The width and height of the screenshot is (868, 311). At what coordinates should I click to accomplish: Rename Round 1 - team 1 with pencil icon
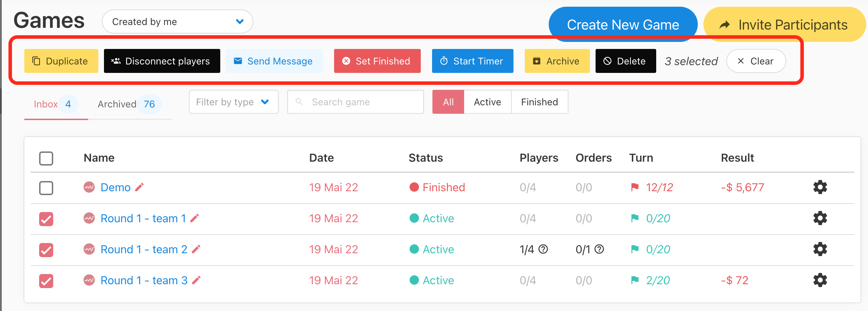pos(195,218)
